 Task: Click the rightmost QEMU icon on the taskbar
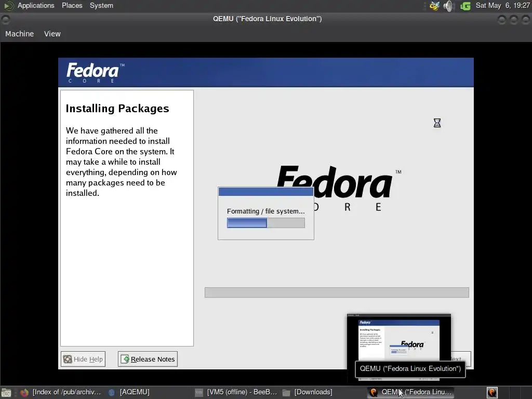click(492, 393)
